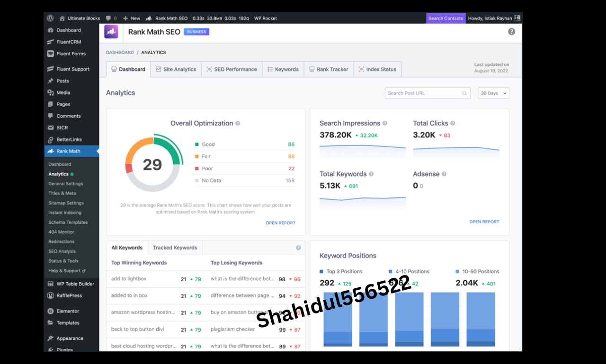Click OPEN REPORT under Overall Optimization
Image resolution: width=606 pixels, height=364 pixels.
280,222
